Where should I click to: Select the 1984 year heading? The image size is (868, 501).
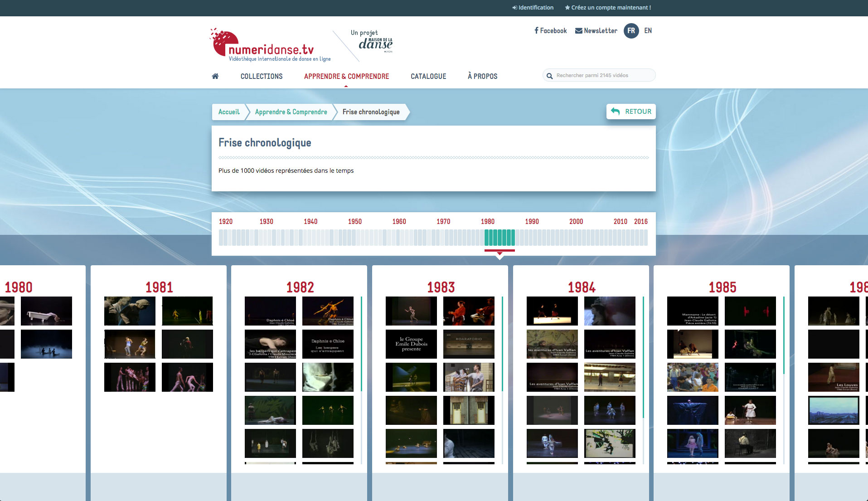(582, 287)
